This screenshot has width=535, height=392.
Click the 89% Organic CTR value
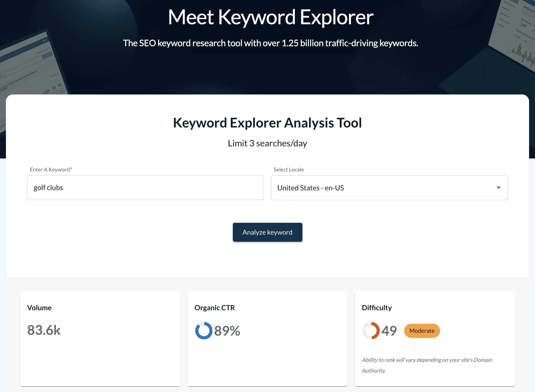click(x=227, y=331)
